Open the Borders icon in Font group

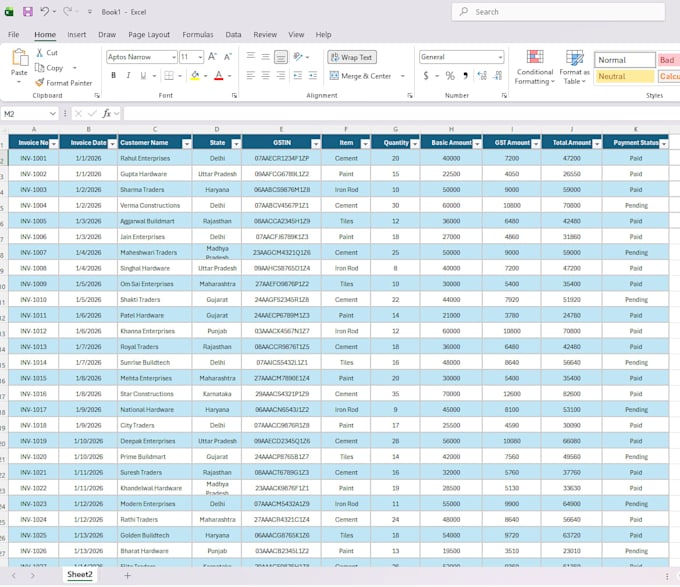coord(169,75)
